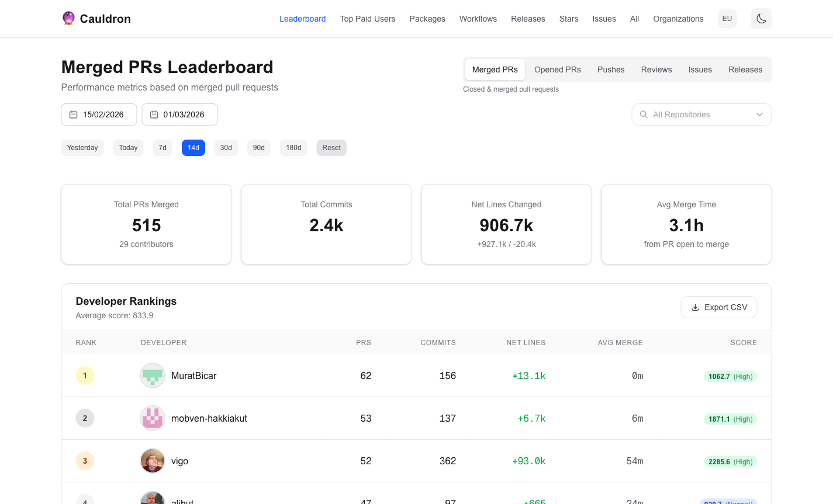Click the Export CSV button

(x=718, y=307)
